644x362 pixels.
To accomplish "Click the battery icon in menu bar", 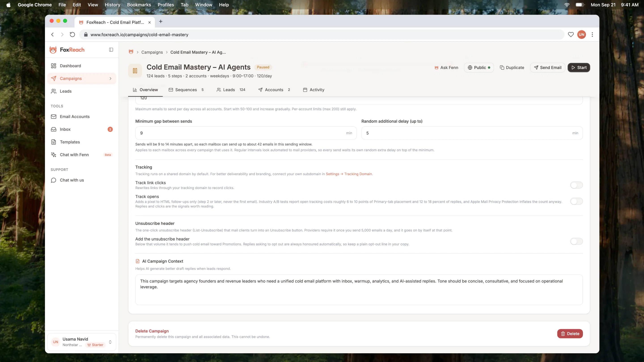I will (580, 5).
